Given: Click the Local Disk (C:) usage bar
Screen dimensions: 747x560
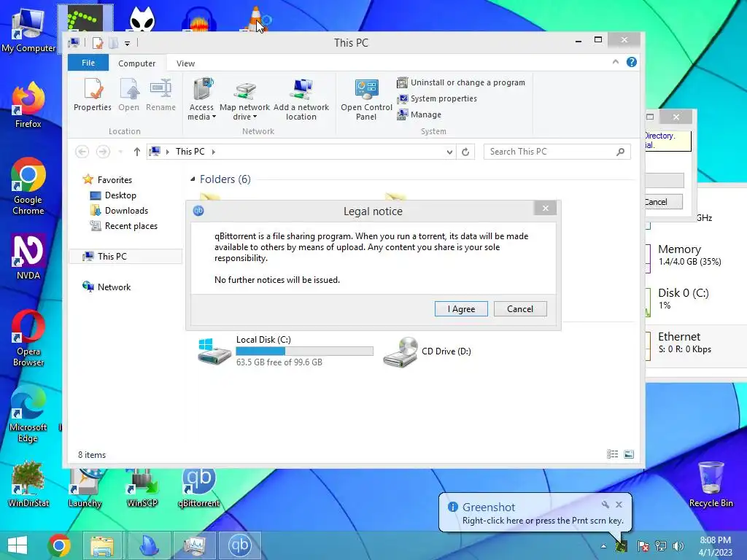Looking at the screenshot, I should 304,351.
